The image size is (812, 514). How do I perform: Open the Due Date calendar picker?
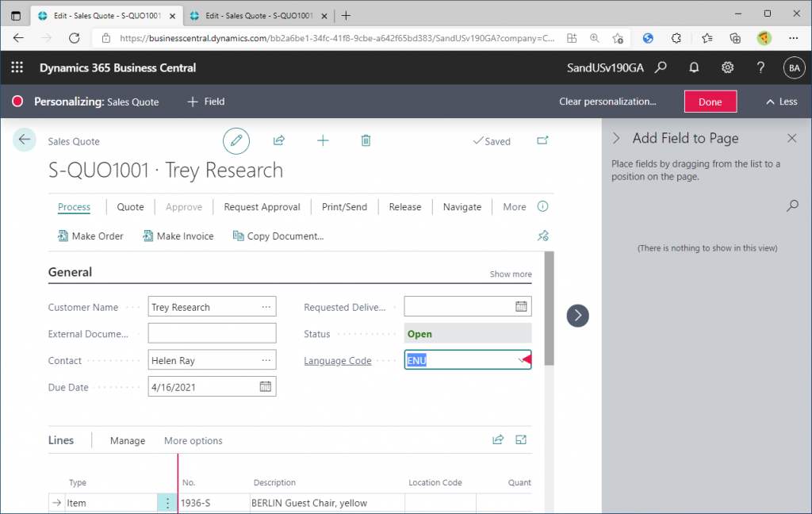pyautogui.click(x=265, y=386)
